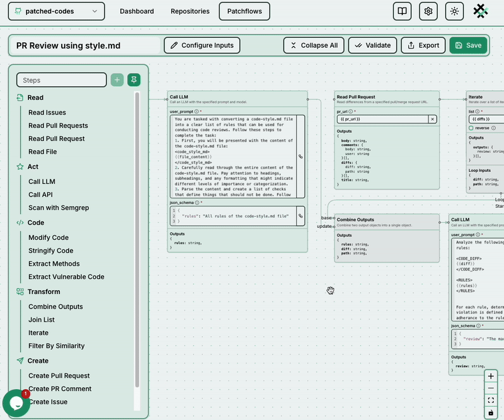Screen dimensions: 504x420
Task: Open the documentation book icon
Action: 402,11
